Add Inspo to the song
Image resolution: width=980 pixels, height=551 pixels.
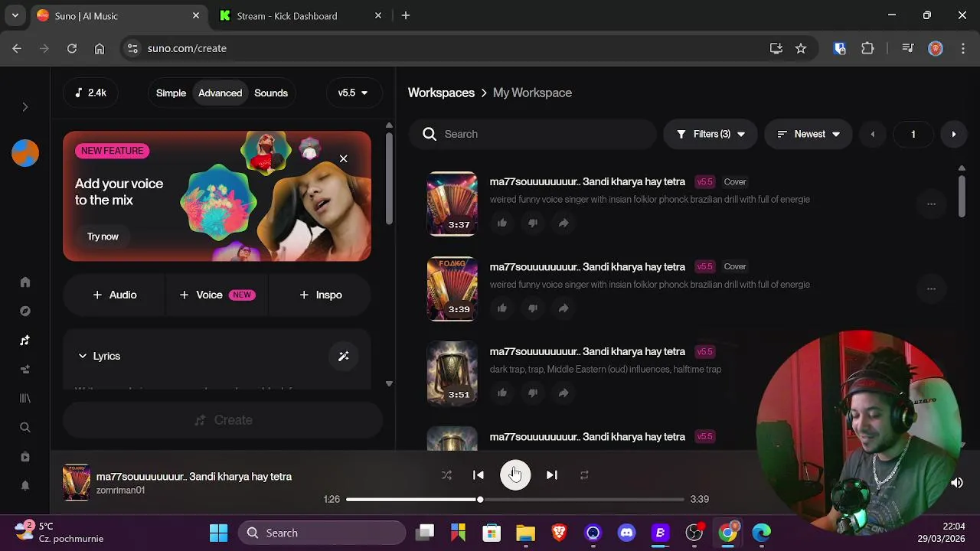pos(320,295)
